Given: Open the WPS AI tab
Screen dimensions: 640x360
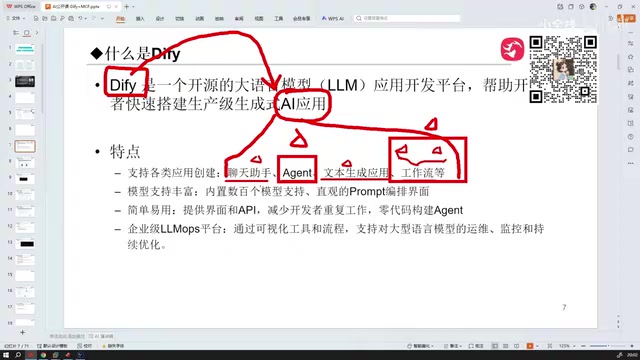Looking at the screenshot, I should pos(333,19).
